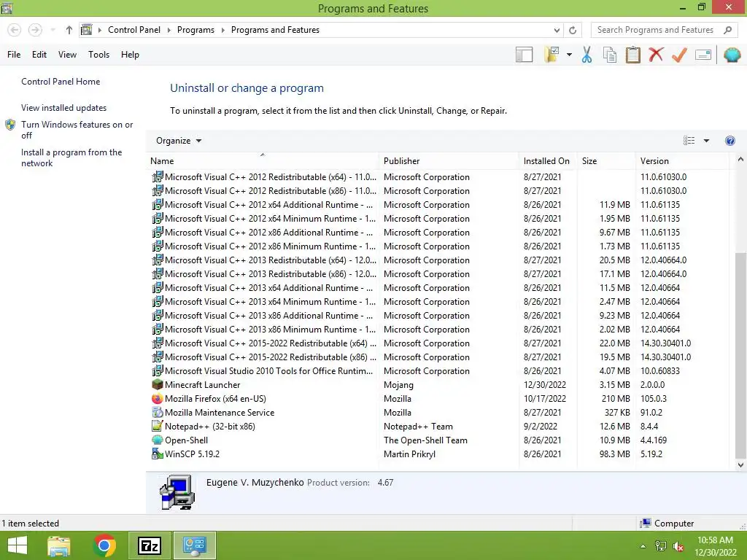Click the Firefox icon in the list
The image size is (747, 560).
coord(158,399)
